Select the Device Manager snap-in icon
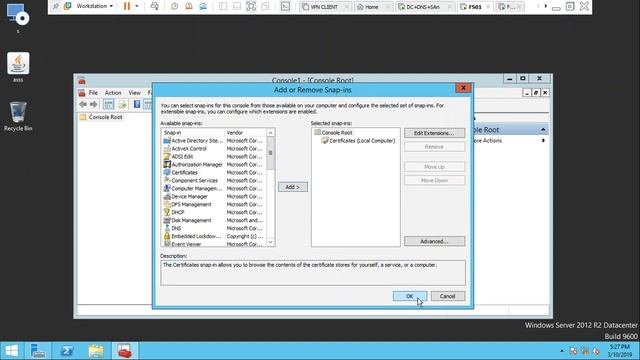Viewport: 640px width, 360px height. 167,196
